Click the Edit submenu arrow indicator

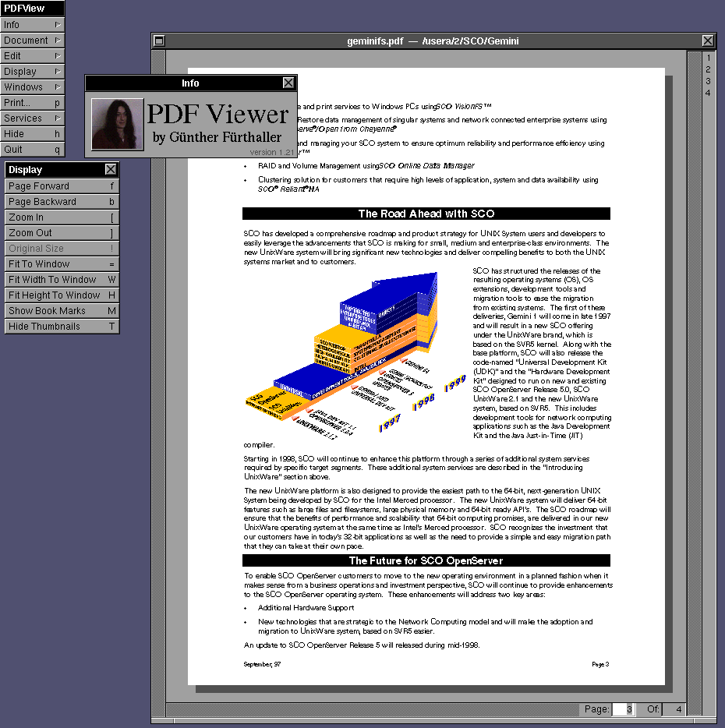point(58,55)
